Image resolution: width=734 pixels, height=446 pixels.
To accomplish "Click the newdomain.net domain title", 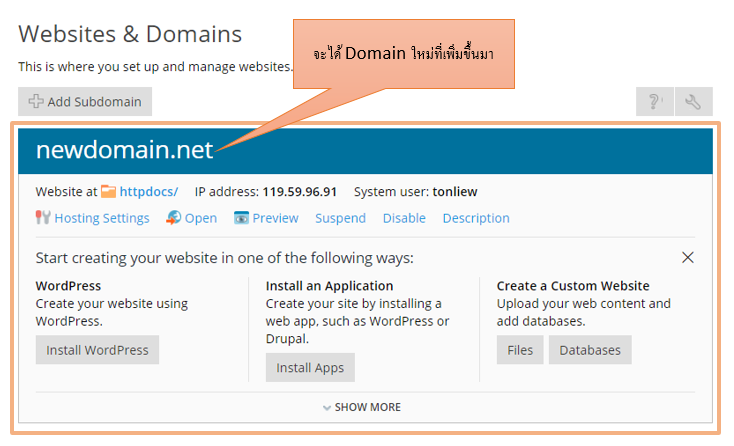I will point(125,150).
